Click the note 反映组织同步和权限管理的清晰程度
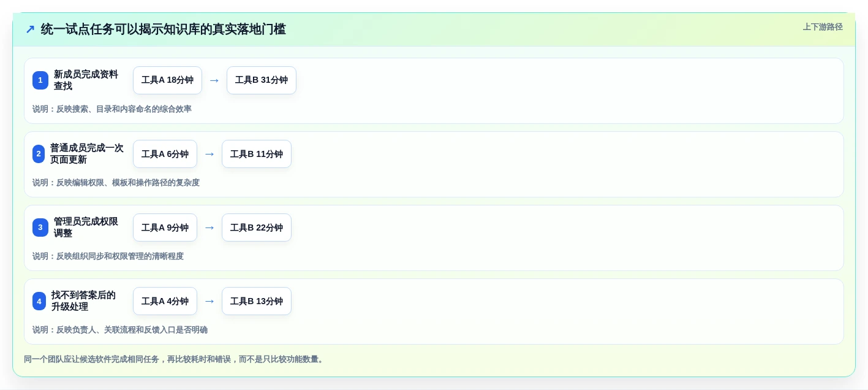This screenshot has height=390, width=868. coord(120,256)
